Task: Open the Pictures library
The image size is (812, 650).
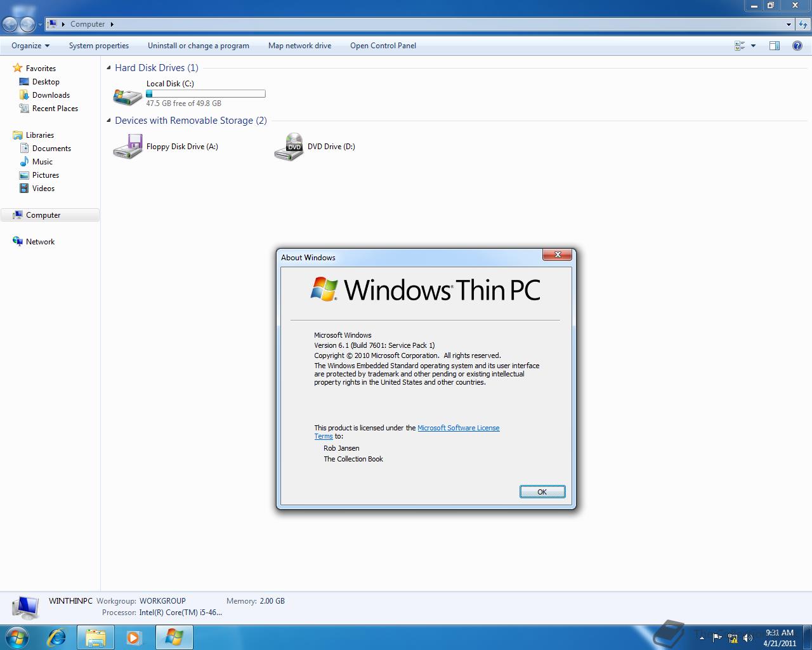Action: 46,175
